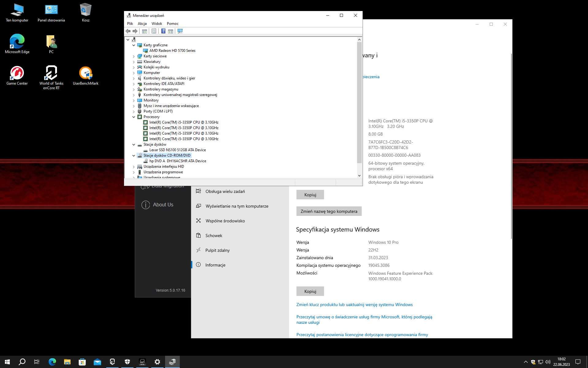Toggle show/hide console tree toolbar icon
Image resolution: width=588 pixels, height=368 pixels.
click(145, 31)
